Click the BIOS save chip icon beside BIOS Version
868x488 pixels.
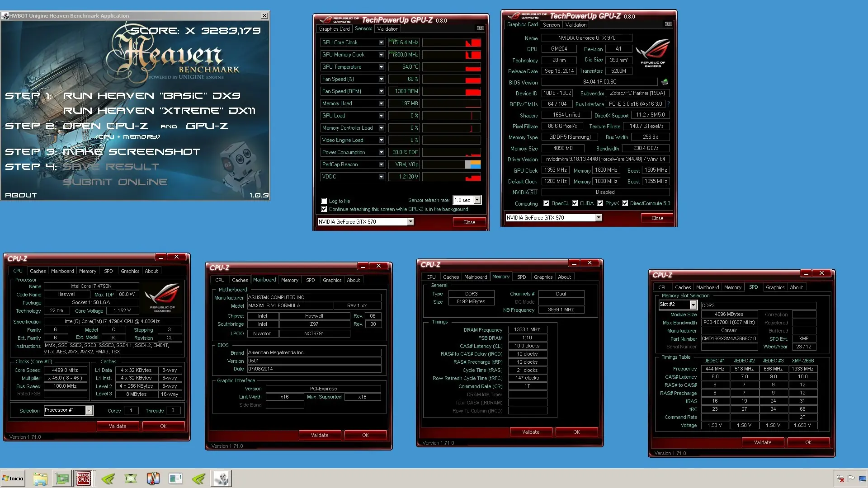(664, 82)
